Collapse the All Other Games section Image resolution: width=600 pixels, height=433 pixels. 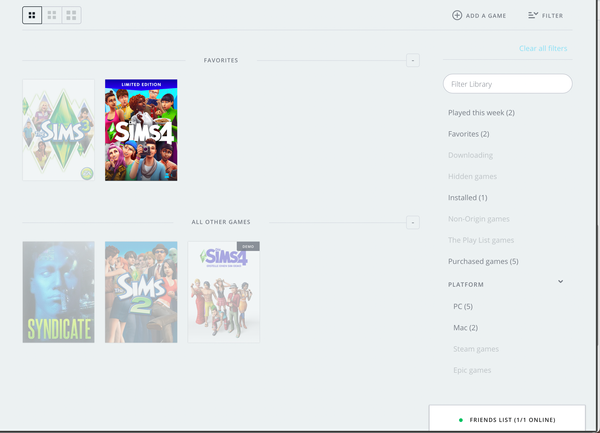click(412, 222)
